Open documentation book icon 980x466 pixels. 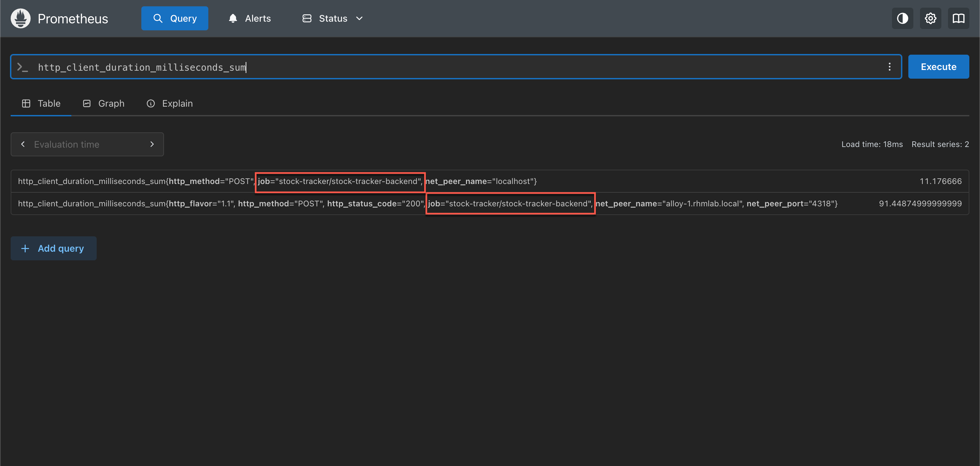(958, 18)
